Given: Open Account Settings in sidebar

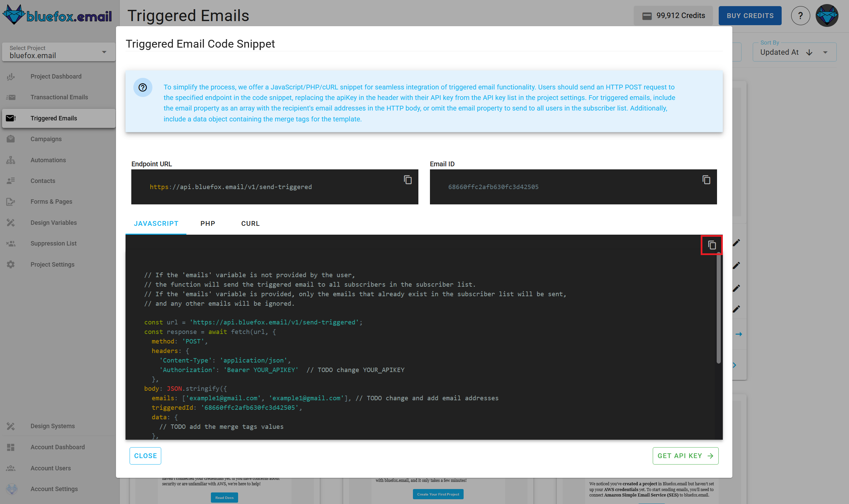Looking at the screenshot, I should [x=59, y=489].
